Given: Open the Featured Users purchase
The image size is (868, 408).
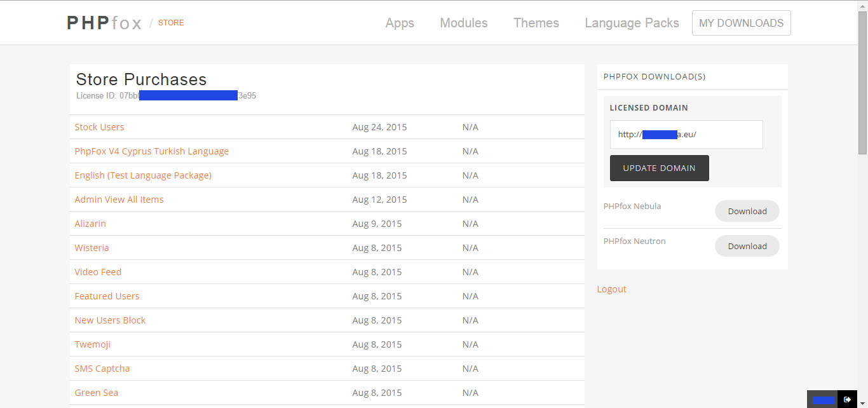Looking at the screenshot, I should point(107,296).
